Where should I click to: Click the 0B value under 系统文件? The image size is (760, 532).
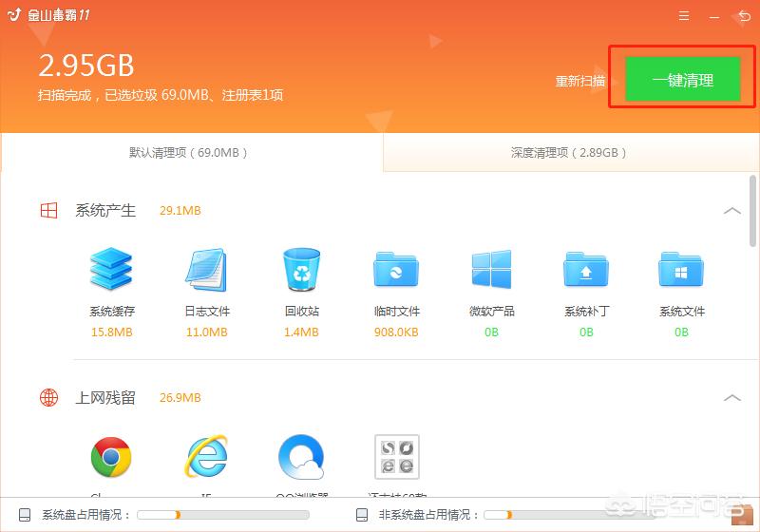(681, 332)
